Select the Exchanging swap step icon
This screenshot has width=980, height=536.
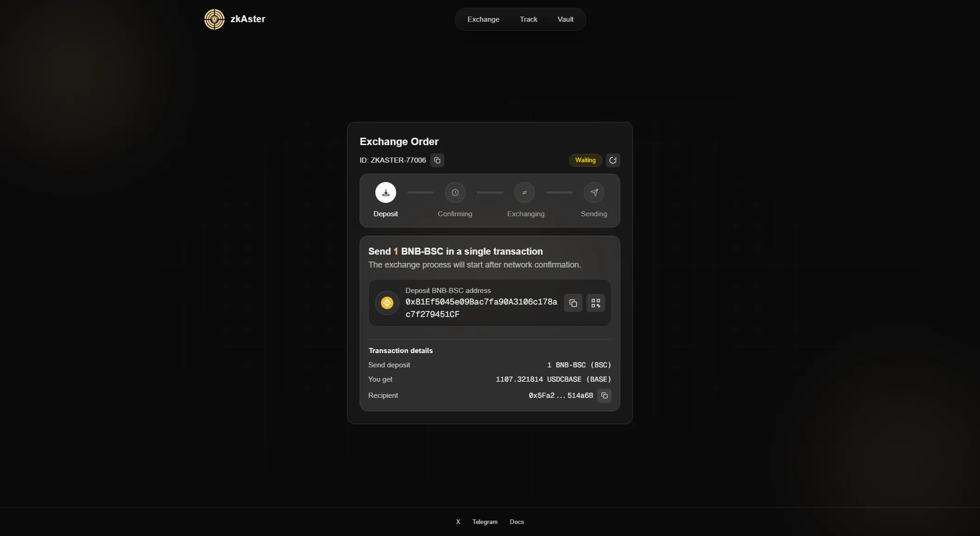(525, 193)
